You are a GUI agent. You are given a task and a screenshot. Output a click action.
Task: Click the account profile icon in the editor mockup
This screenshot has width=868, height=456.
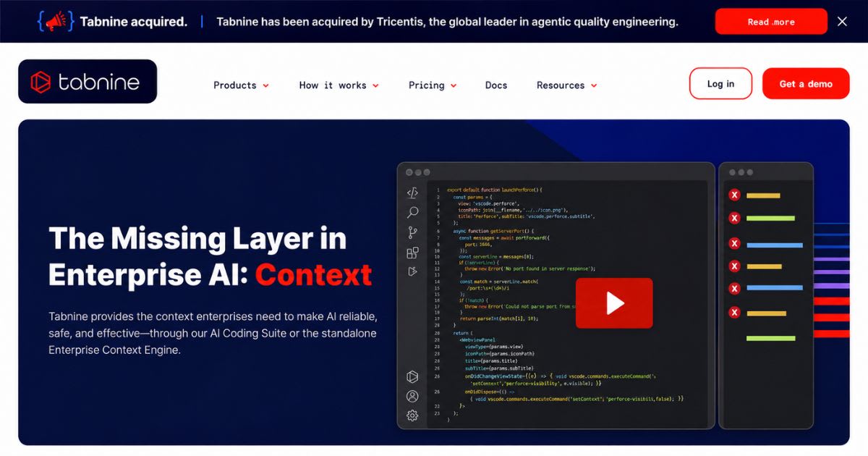412,396
